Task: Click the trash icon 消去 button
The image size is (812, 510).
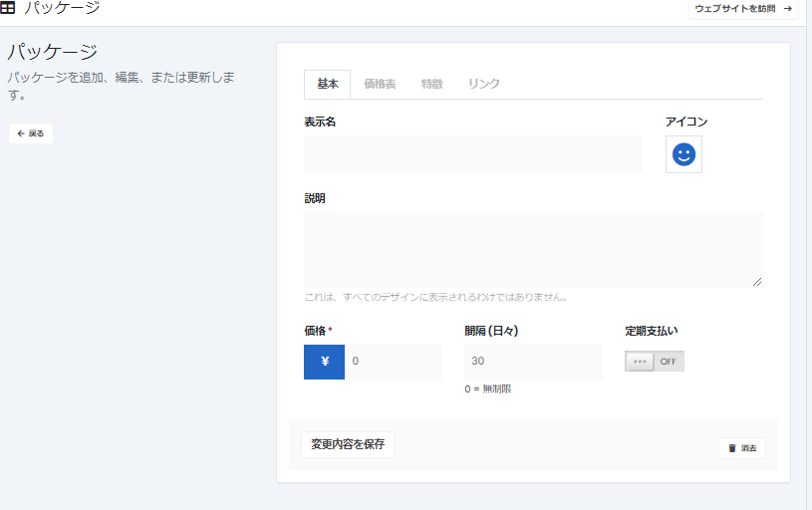Action: tap(742, 448)
